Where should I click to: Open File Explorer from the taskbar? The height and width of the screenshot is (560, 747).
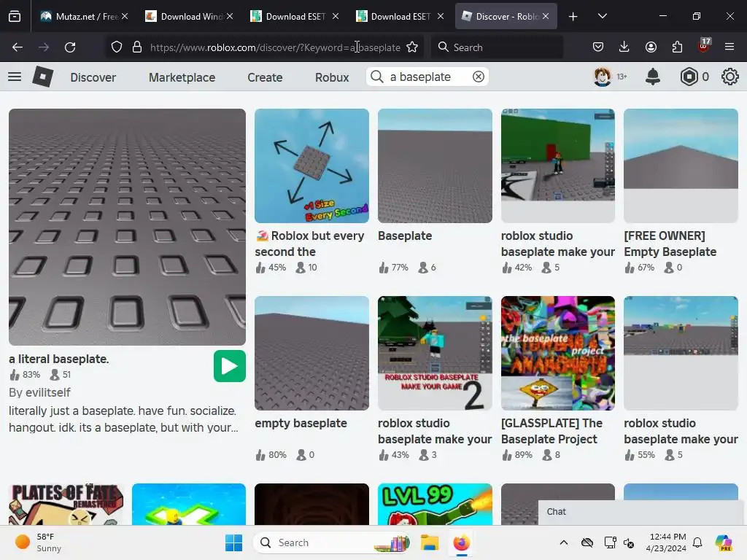click(x=429, y=542)
